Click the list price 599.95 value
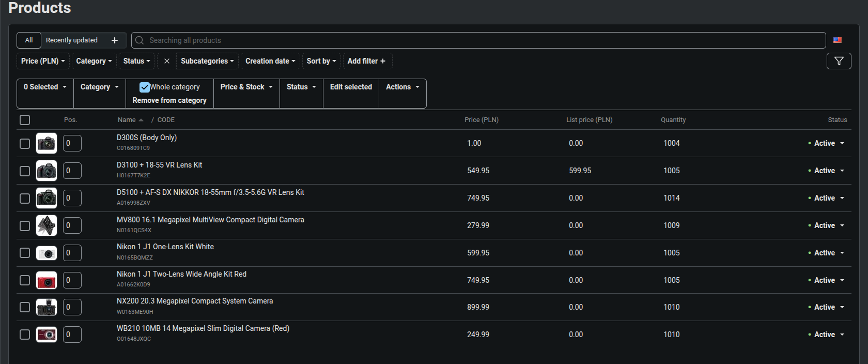Viewport: 868px width, 364px height. tap(580, 171)
